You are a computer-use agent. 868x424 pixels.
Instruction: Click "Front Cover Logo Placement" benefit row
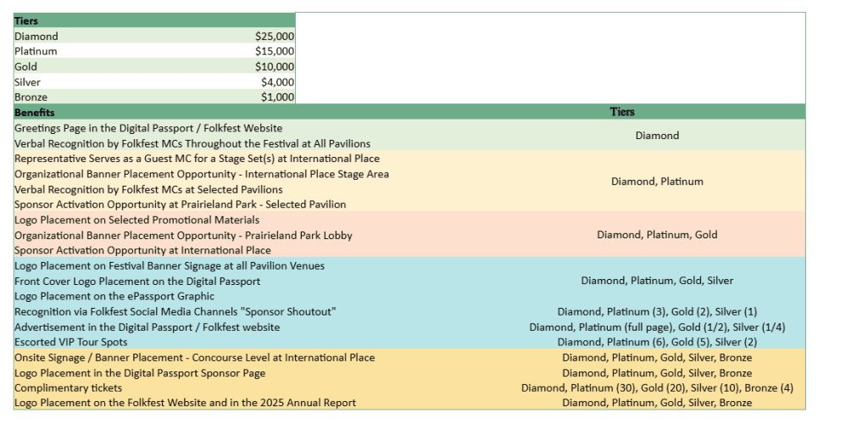[x=137, y=281]
